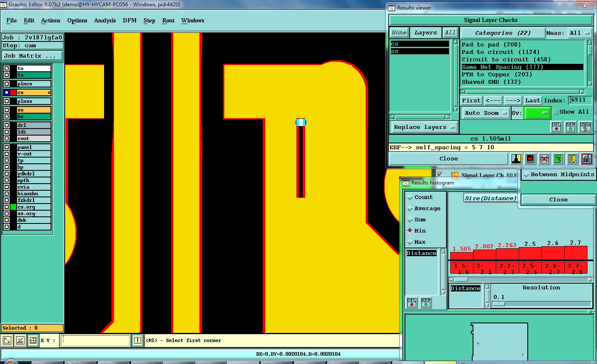Open the Analysis menu
Screen dimensions: 597x364
105,20
